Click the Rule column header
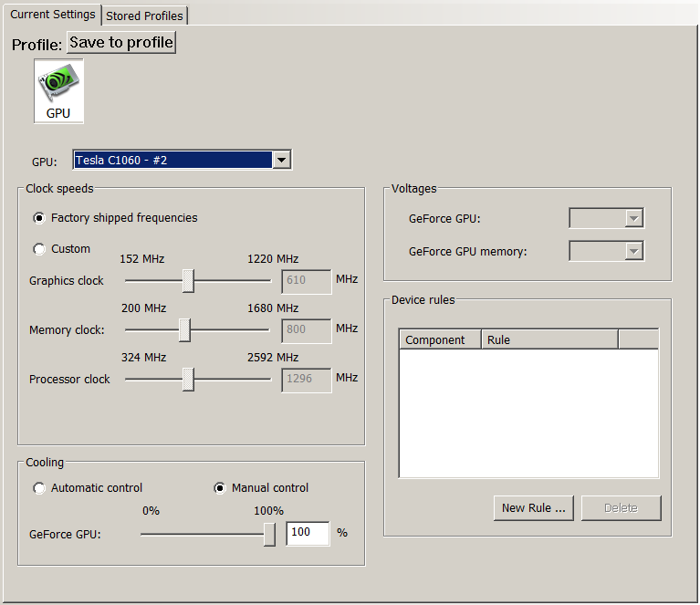Screen dimensions: 700x605 [x=550, y=339]
